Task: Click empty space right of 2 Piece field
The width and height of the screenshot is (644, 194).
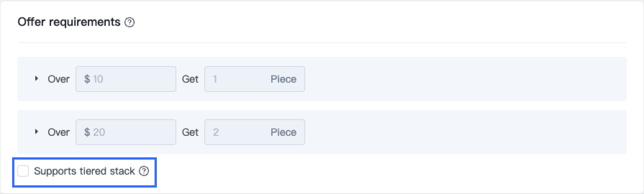Action: pos(455,132)
